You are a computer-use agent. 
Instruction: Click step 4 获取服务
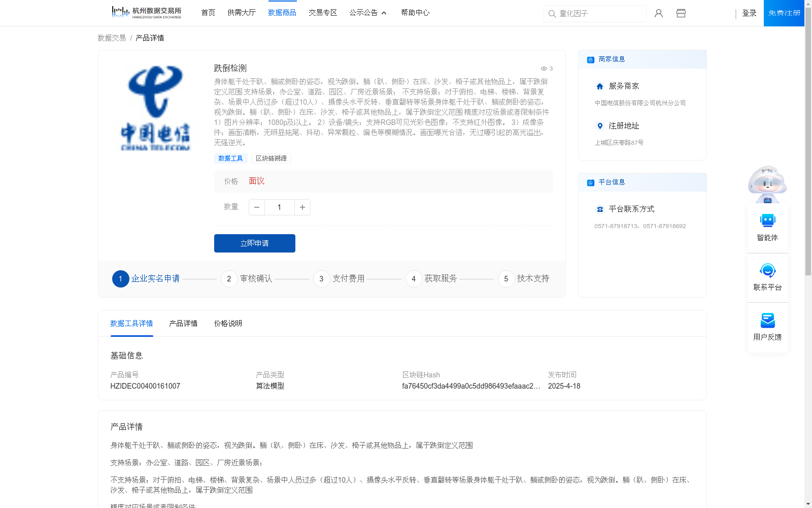[432, 279]
